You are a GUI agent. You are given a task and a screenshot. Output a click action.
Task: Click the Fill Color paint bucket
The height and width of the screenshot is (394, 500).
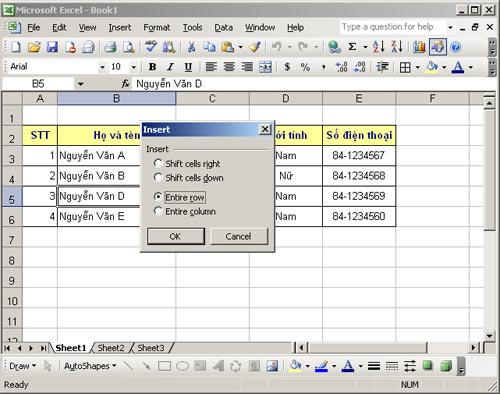[431, 67]
